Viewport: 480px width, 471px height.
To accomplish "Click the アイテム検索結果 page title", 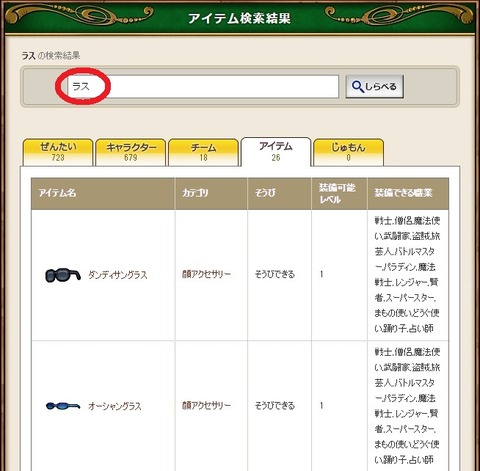I will click(240, 18).
